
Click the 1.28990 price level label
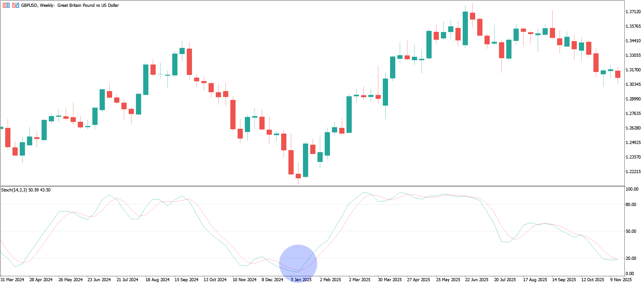click(x=633, y=99)
